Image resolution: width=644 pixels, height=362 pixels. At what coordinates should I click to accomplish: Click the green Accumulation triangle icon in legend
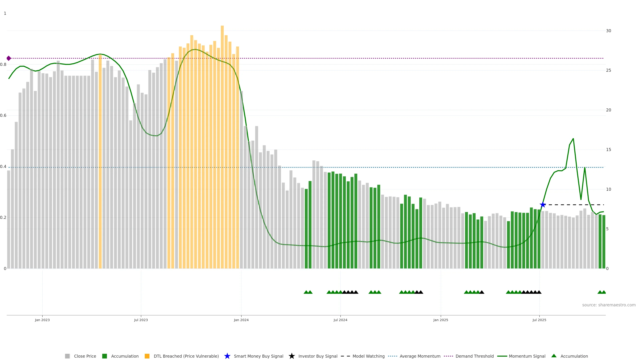554,356
